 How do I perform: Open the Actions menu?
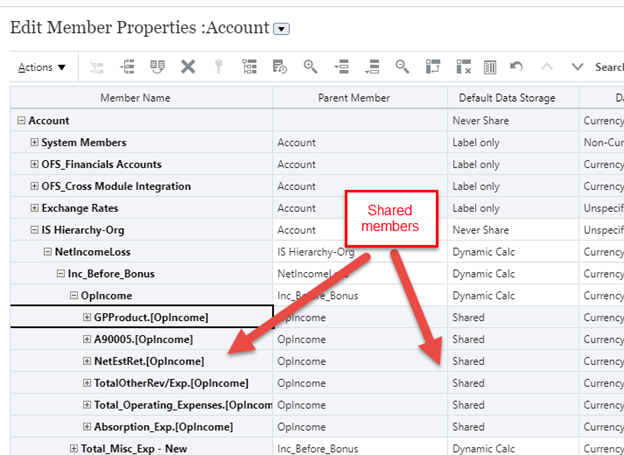(x=42, y=67)
